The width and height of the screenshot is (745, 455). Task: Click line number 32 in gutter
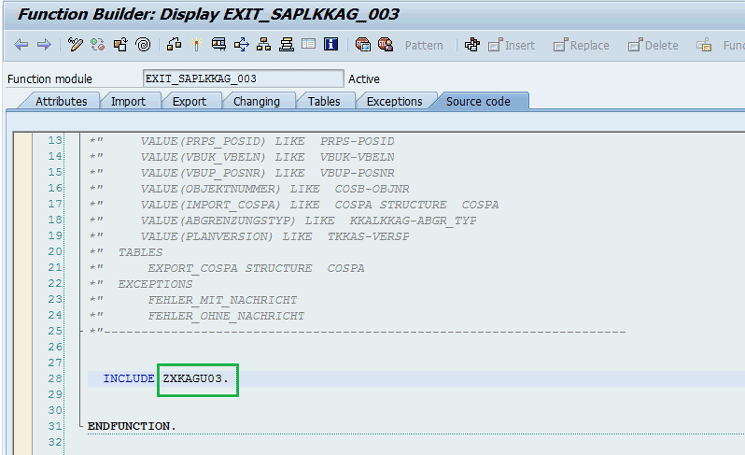(x=55, y=442)
